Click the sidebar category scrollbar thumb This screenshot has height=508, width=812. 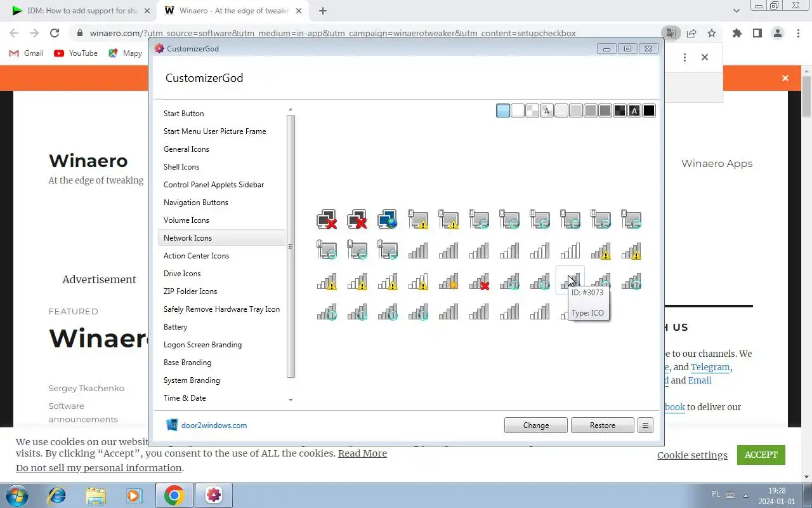tap(291, 246)
